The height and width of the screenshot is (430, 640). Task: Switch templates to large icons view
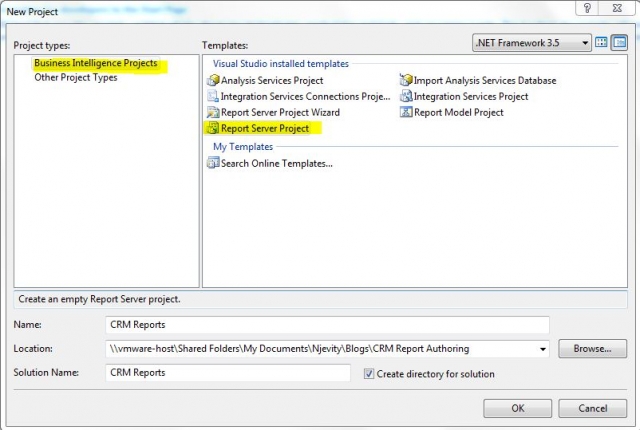click(x=601, y=42)
